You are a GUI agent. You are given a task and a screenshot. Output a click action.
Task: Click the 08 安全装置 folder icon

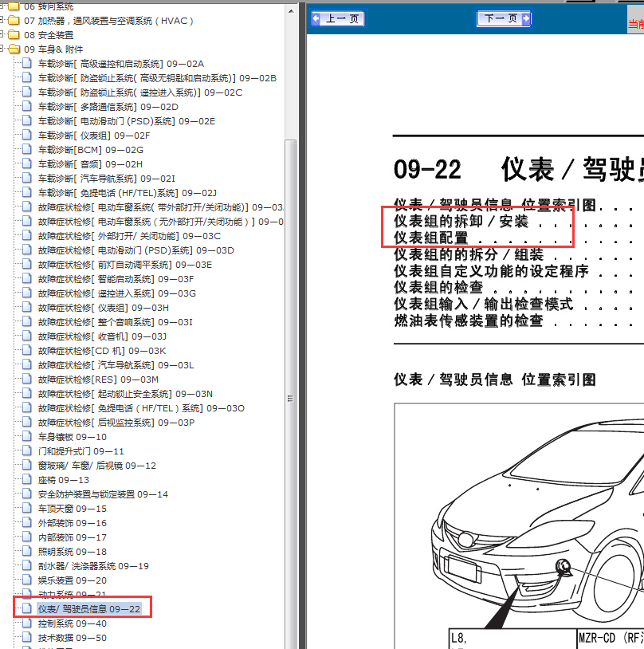point(14,34)
